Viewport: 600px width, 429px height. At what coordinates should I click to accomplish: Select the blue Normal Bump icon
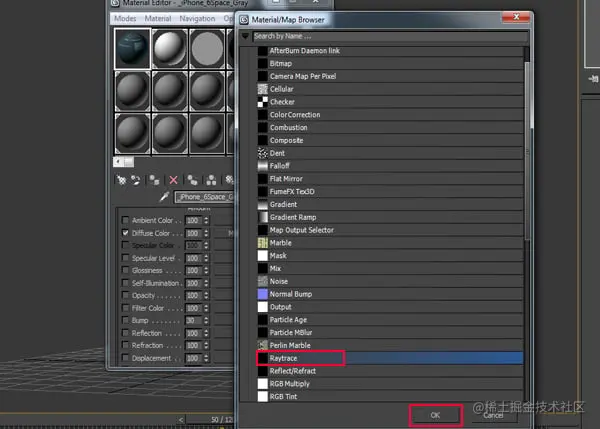pyautogui.click(x=262, y=294)
